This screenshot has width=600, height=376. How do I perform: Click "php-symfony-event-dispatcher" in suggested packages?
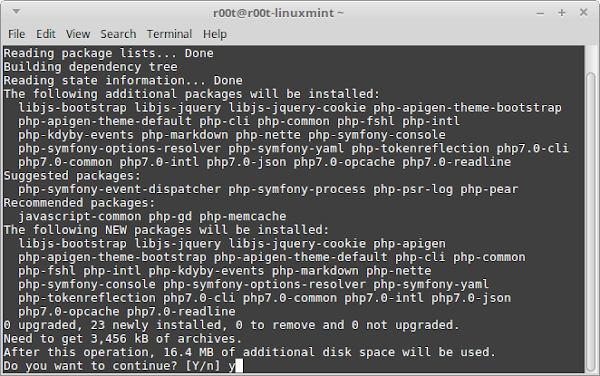(x=119, y=189)
